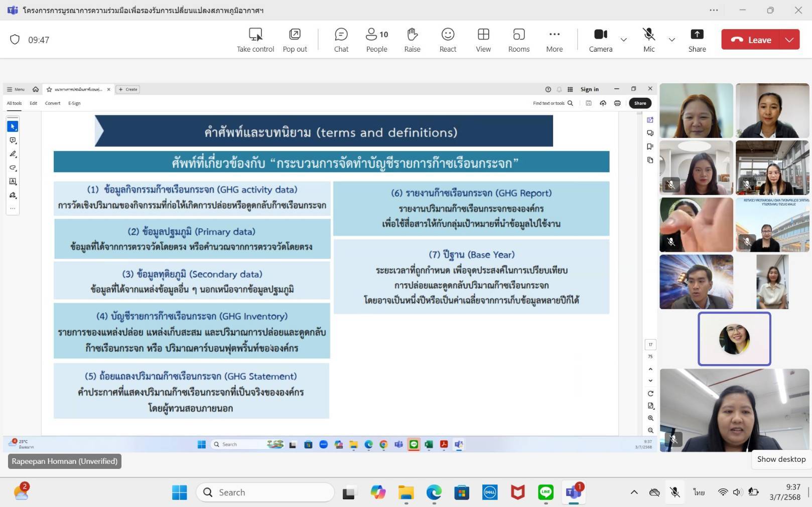Toggle the Camera on
The width and height of the screenshot is (812, 507).
tap(600, 40)
